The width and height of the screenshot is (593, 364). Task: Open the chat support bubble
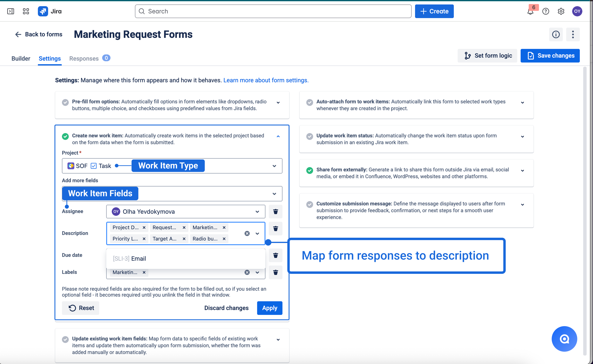pos(564,339)
